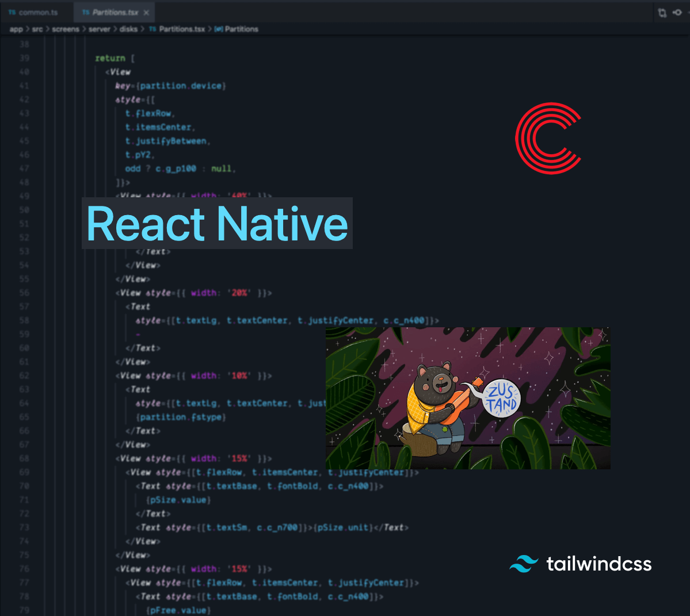The height and width of the screenshot is (616, 690).
Task: Click 'c.g_p100' on line 47
Action: pyautogui.click(x=176, y=169)
